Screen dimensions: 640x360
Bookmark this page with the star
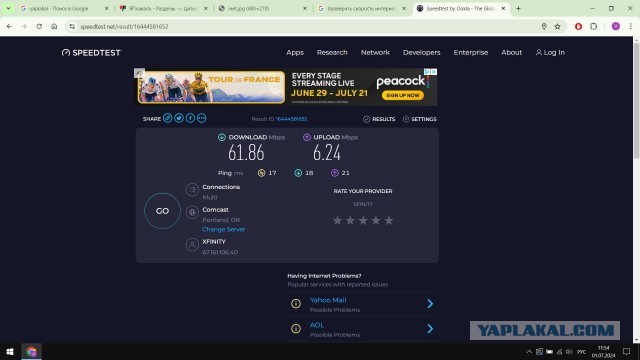(558, 27)
